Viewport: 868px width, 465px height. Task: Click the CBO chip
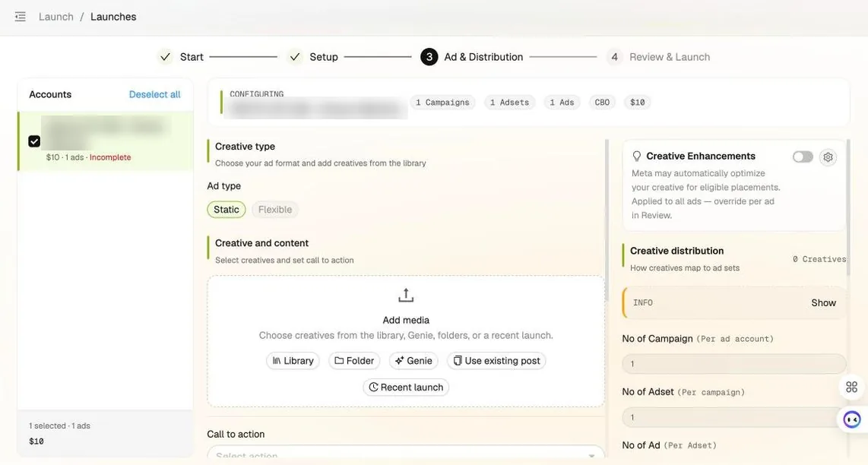tap(602, 103)
